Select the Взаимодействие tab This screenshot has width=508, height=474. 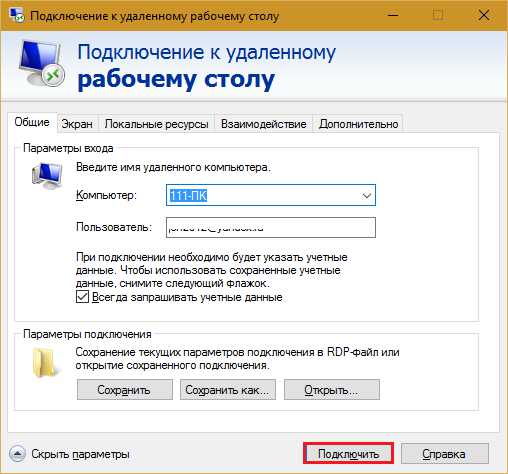[263, 124]
